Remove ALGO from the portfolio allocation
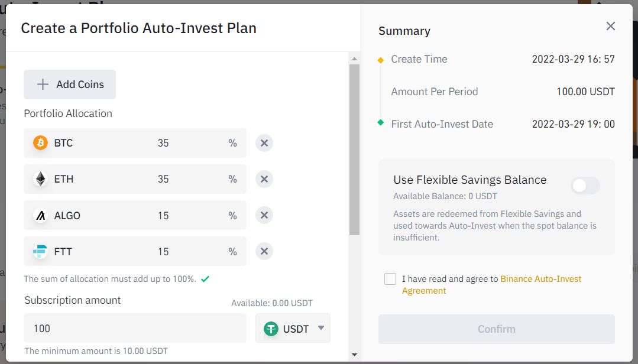Image resolution: width=638 pixels, height=364 pixels. [264, 216]
